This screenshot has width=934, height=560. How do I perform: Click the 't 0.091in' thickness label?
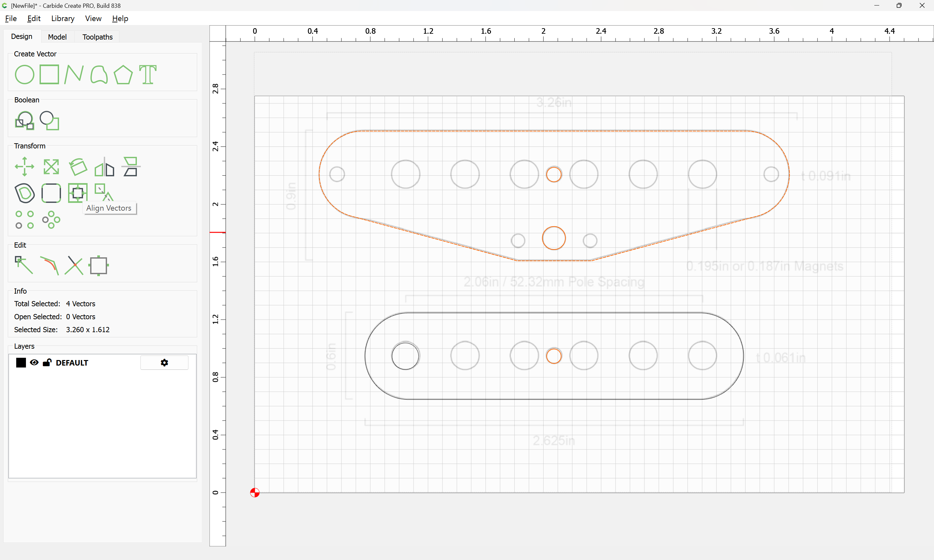[826, 176]
